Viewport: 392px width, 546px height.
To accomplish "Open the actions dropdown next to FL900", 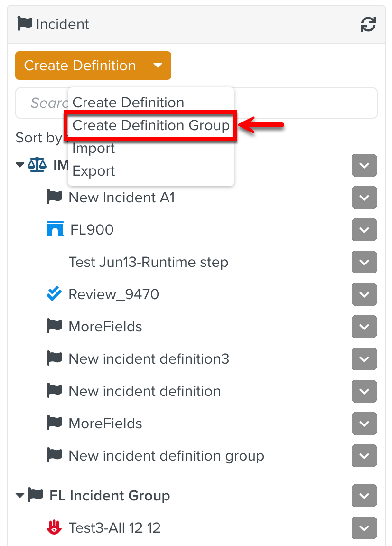I will (x=364, y=230).
